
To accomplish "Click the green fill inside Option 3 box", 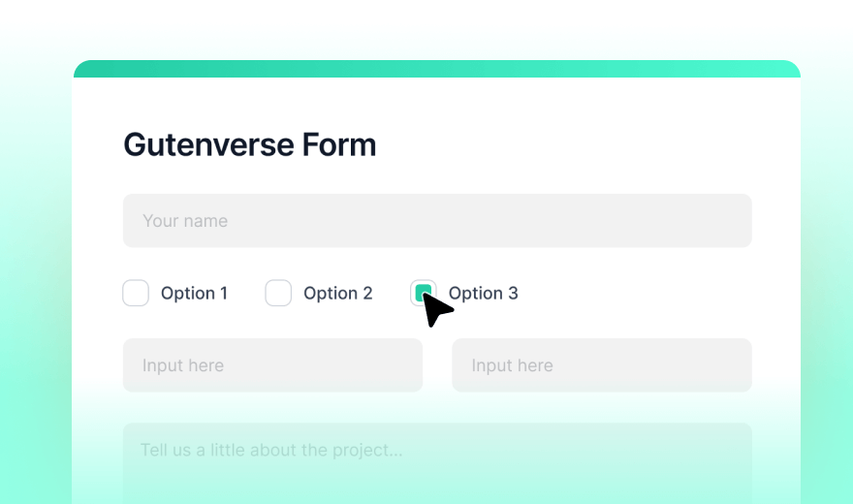I will click(x=422, y=290).
